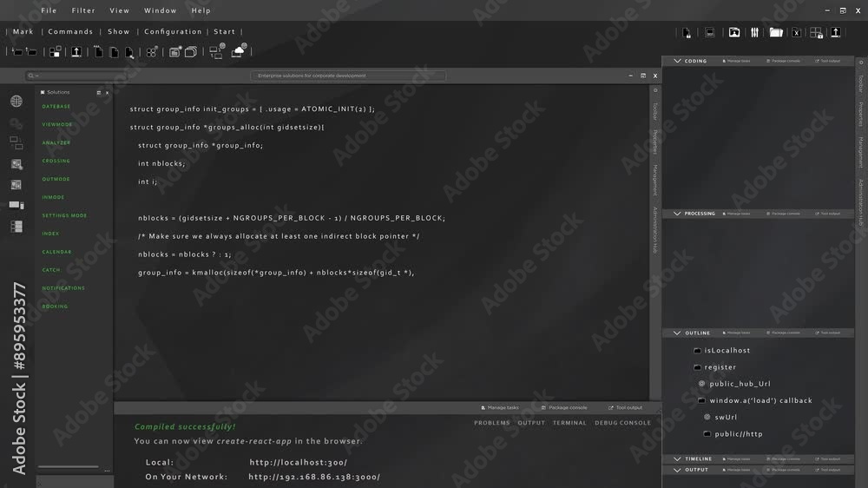868x488 pixels.
Task: Click the search-in-document icon
Action: click(129, 53)
